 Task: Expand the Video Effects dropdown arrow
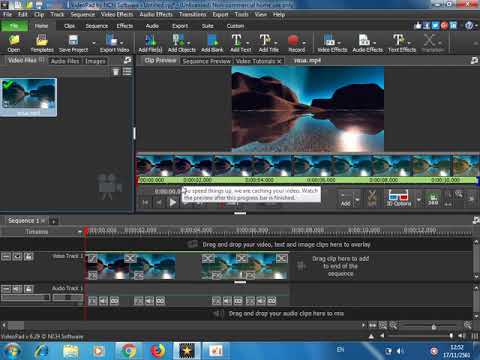339,43
